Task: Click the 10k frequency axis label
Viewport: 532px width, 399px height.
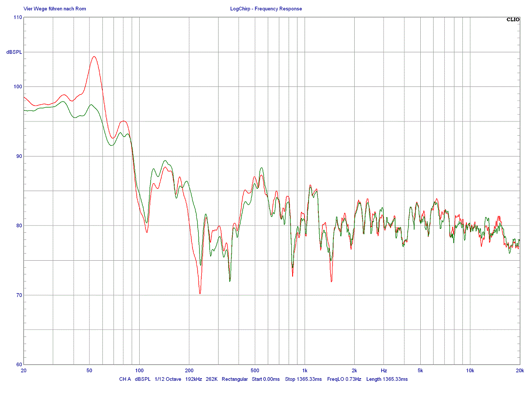Action: 470,370
